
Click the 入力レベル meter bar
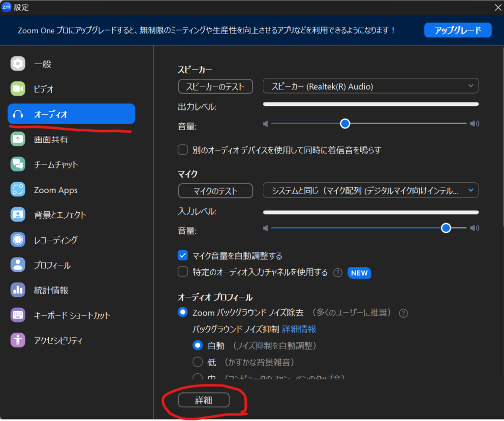[x=371, y=212]
